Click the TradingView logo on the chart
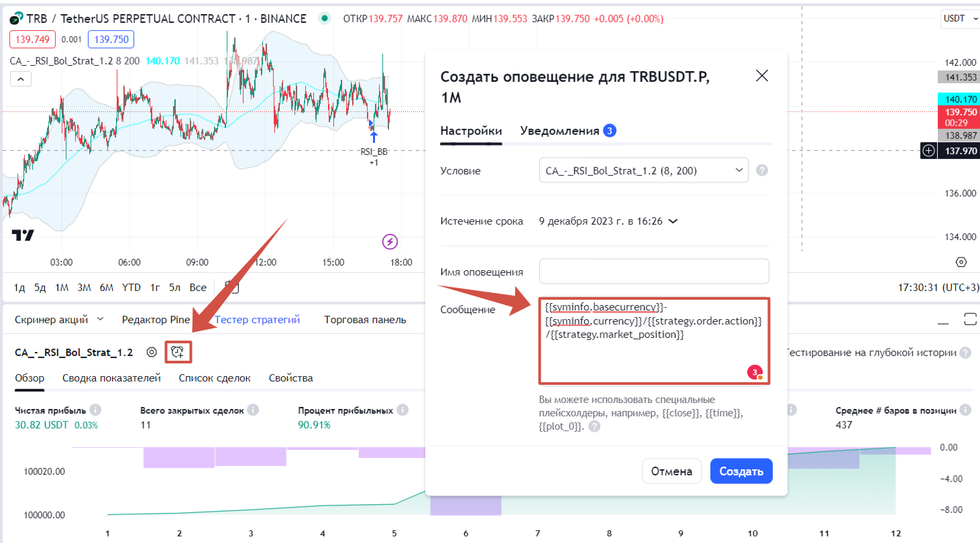This screenshot has height=543, width=980. (23, 235)
